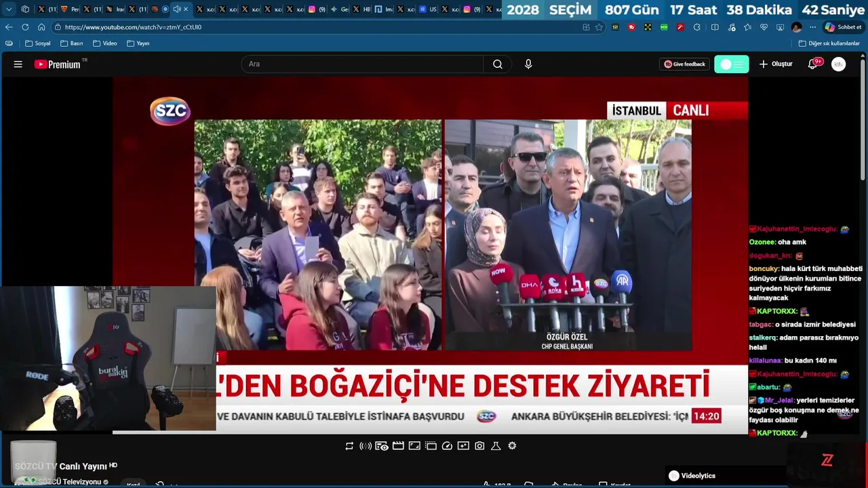
Task: Open the YouTube hamburger guide menu
Action: point(18,64)
